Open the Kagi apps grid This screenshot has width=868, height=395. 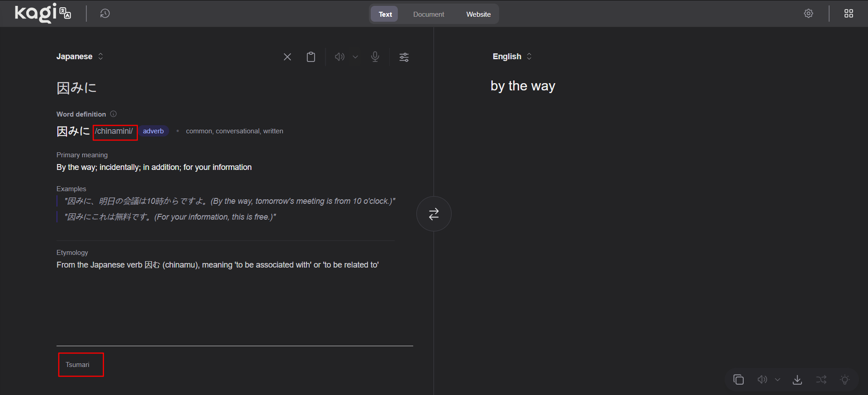coord(849,14)
